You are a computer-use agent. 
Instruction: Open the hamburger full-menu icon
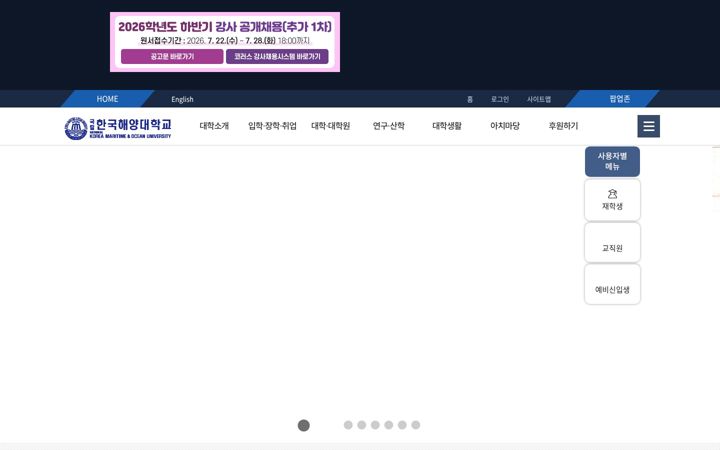point(648,126)
